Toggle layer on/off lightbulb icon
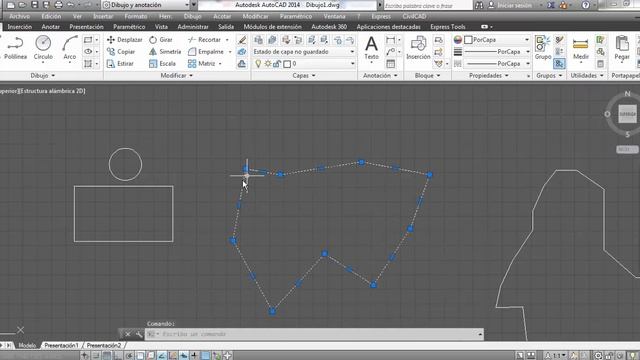Image resolution: width=640 pixels, height=360 pixels. (x=258, y=64)
